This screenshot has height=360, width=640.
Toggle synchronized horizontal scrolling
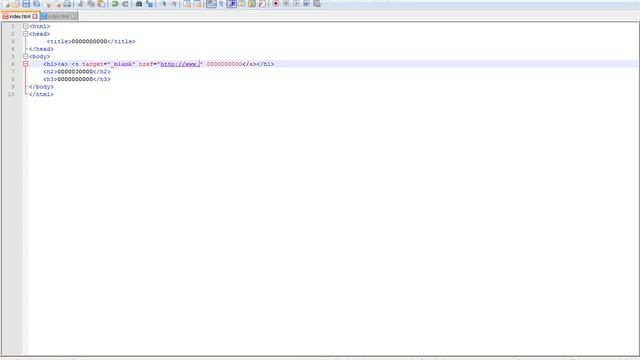tap(197, 4)
